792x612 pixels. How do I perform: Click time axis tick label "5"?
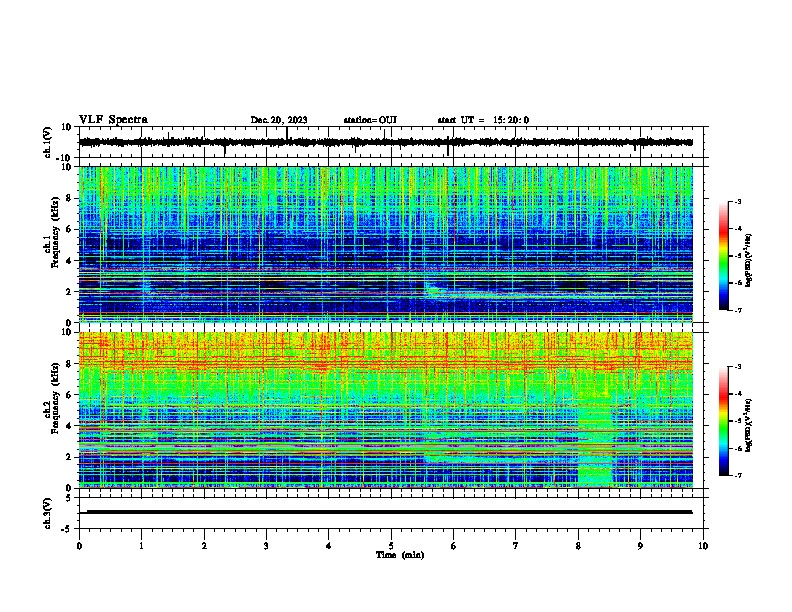coord(391,546)
